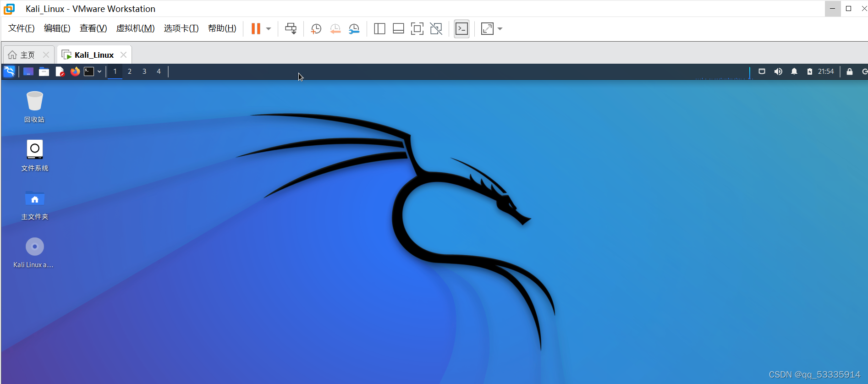Pause the virtual machine with orange pause button
The height and width of the screenshot is (384, 868).
256,29
